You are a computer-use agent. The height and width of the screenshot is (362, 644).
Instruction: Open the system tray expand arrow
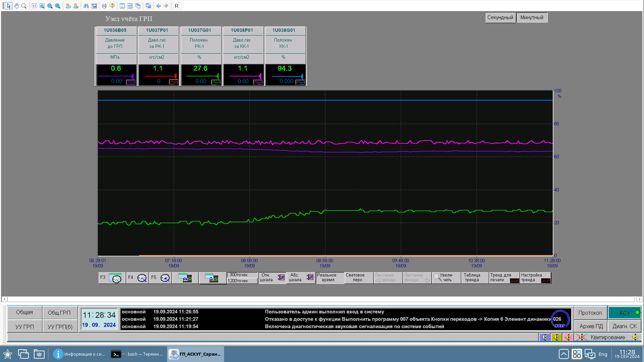coord(563,354)
